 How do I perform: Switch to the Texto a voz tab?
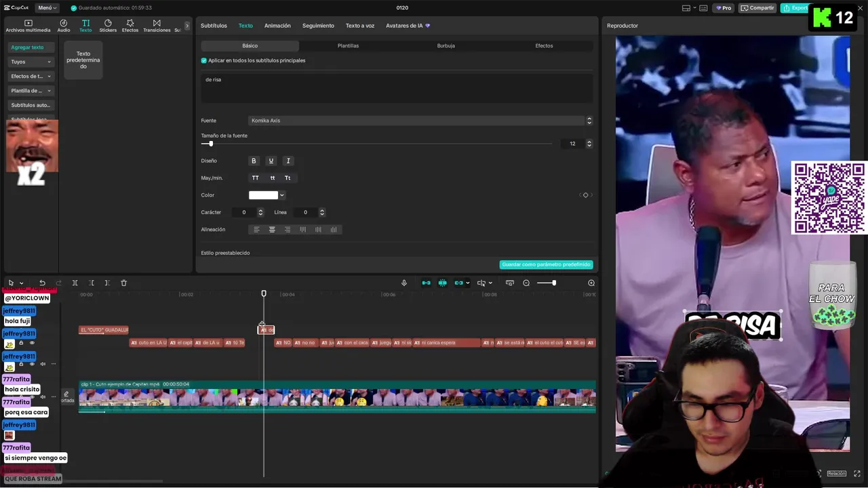coord(360,26)
